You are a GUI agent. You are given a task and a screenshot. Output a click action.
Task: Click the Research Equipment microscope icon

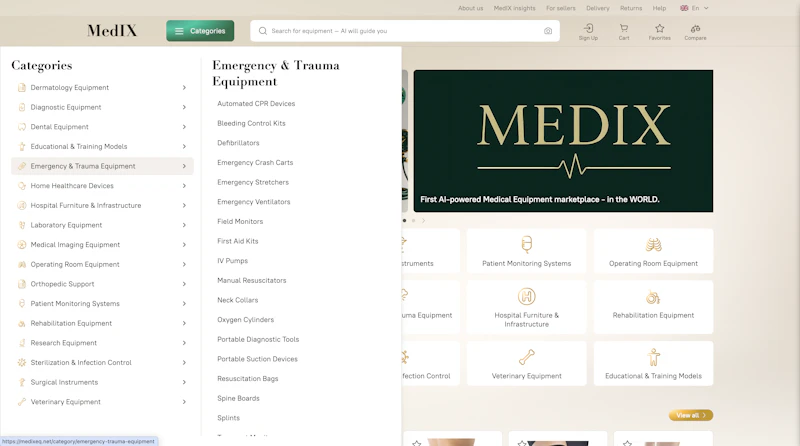tap(21, 343)
